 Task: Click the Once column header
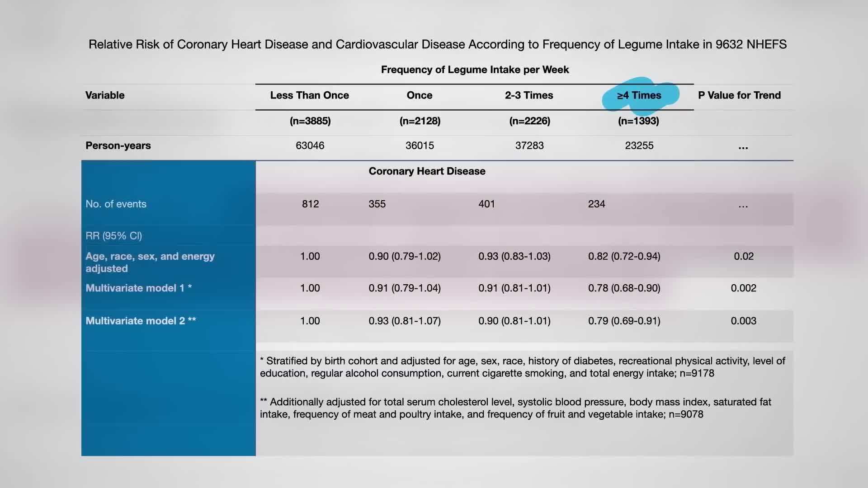[x=419, y=95]
